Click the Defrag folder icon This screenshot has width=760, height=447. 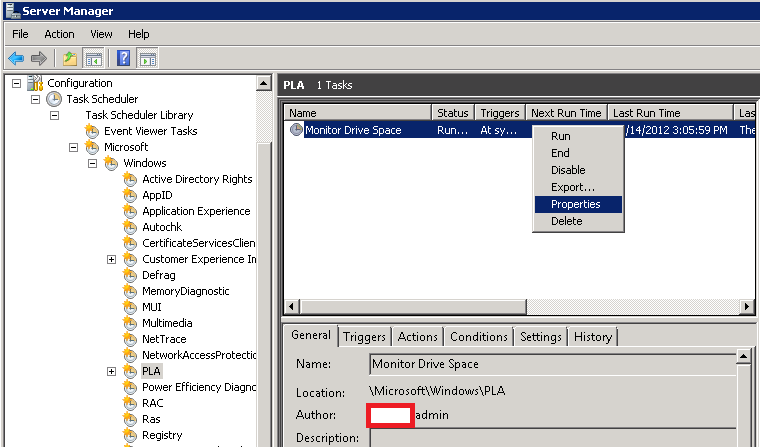(x=130, y=275)
